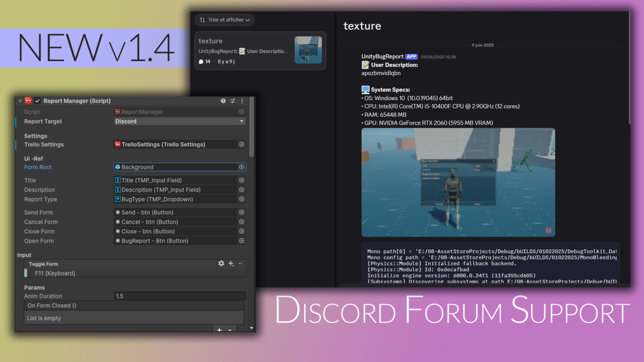This screenshot has height=362, width=644.
Task: Click the object picker for Form Root
Action: click(241, 167)
